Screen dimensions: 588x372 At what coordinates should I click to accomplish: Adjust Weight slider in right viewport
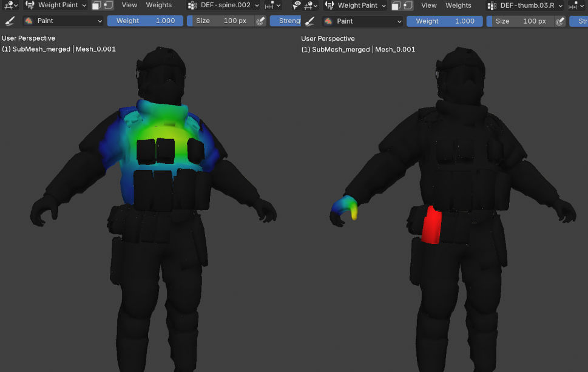point(445,21)
